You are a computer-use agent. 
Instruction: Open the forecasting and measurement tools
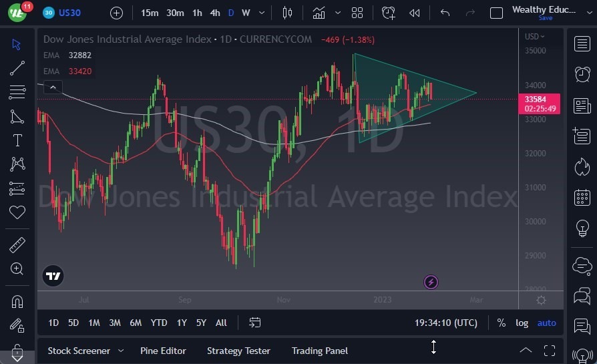tap(17, 188)
